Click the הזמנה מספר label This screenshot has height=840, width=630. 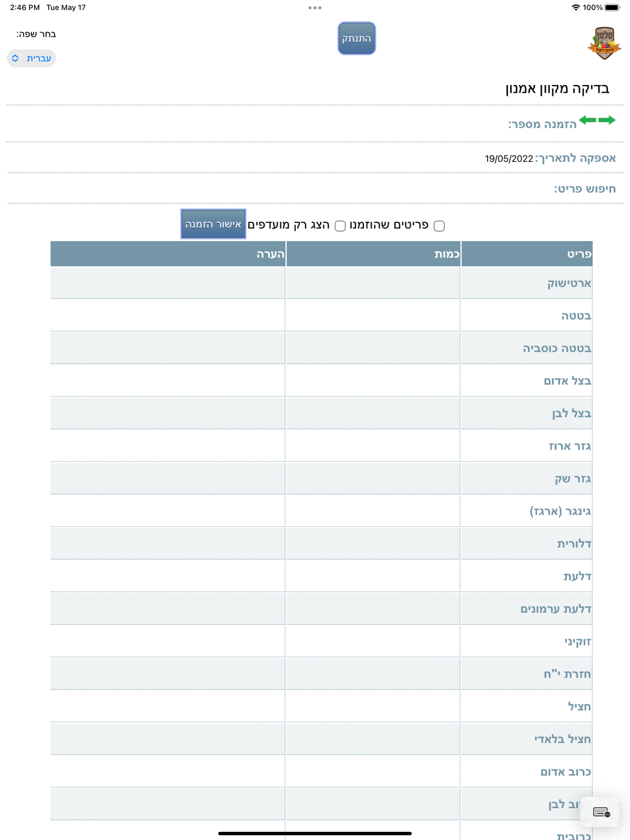click(x=542, y=124)
